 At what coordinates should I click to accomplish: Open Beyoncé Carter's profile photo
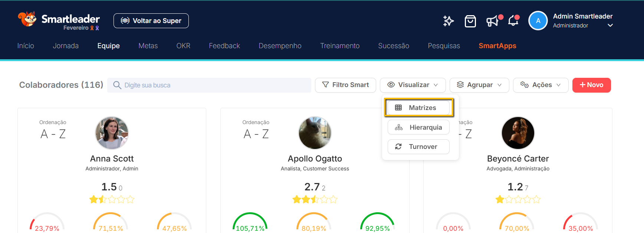click(518, 133)
